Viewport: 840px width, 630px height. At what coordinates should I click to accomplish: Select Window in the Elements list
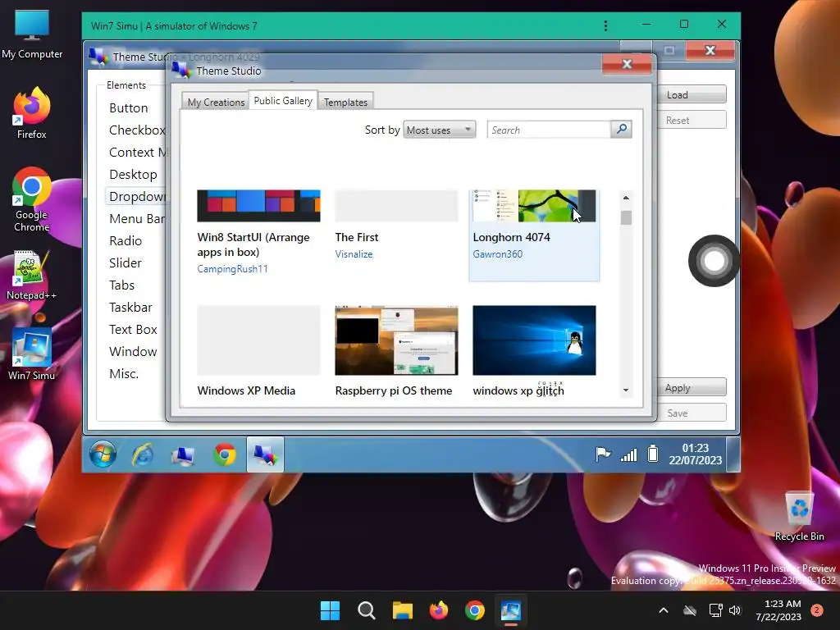(x=134, y=352)
